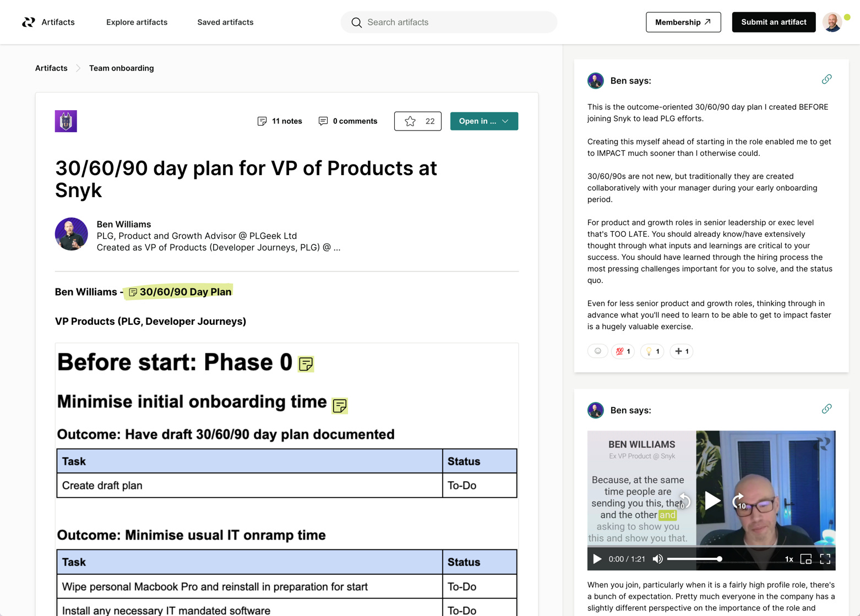Click Team onboarding breadcrumb link
The width and height of the screenshot is (860, 616).
point(122,68)
